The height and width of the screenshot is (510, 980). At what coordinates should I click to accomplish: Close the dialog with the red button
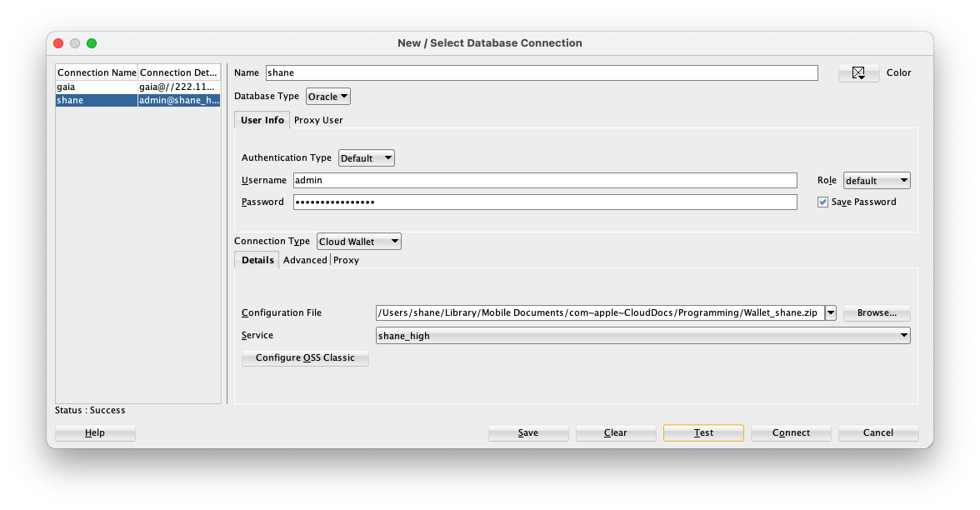58,43
